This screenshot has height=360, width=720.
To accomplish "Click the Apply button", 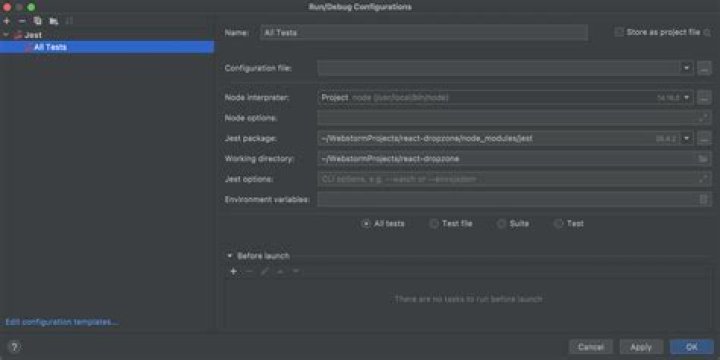I will 641,347.
